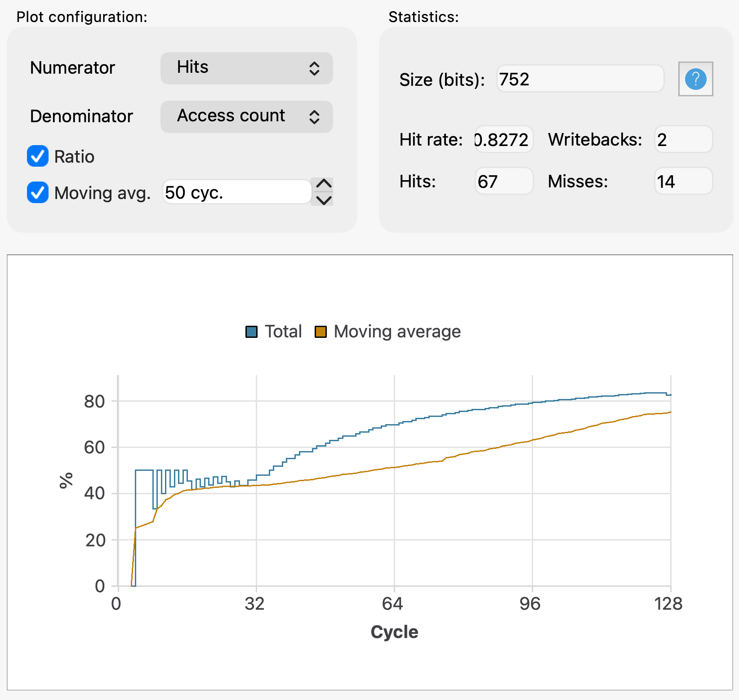Click the Moving average legend label
Viewport: 739px width, 700px height.
click(x=397, y=332)
